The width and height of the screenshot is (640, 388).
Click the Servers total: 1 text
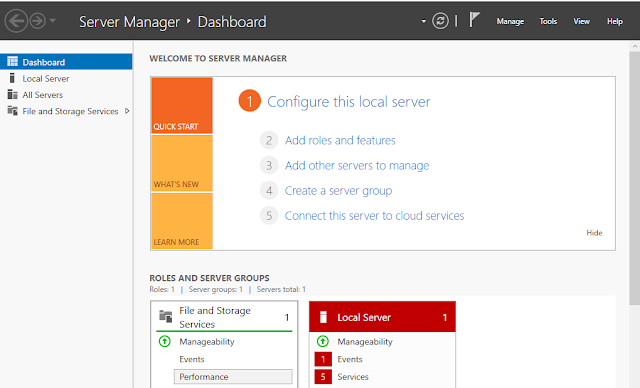(281, 289)
